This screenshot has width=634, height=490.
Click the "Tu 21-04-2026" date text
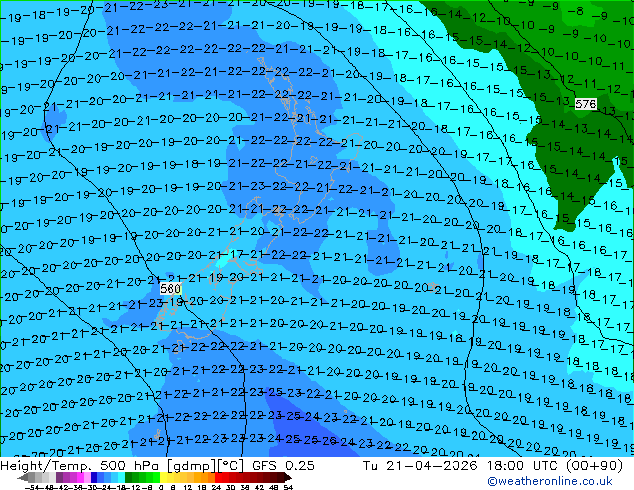click(x=420, y=466)
